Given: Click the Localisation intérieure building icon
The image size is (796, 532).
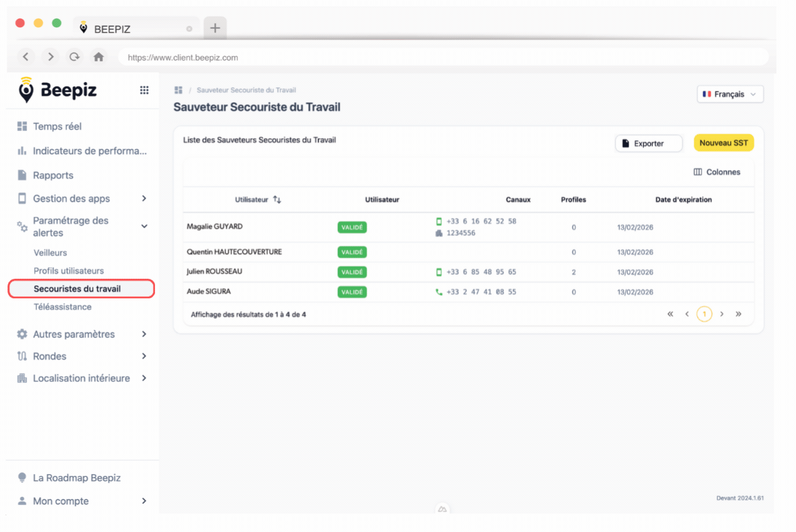Looking at the screenshot, I should [x=22, y=378].
